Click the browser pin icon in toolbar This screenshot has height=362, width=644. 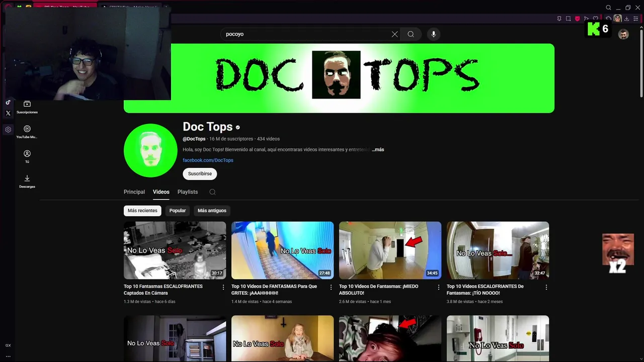coord(559,19)
